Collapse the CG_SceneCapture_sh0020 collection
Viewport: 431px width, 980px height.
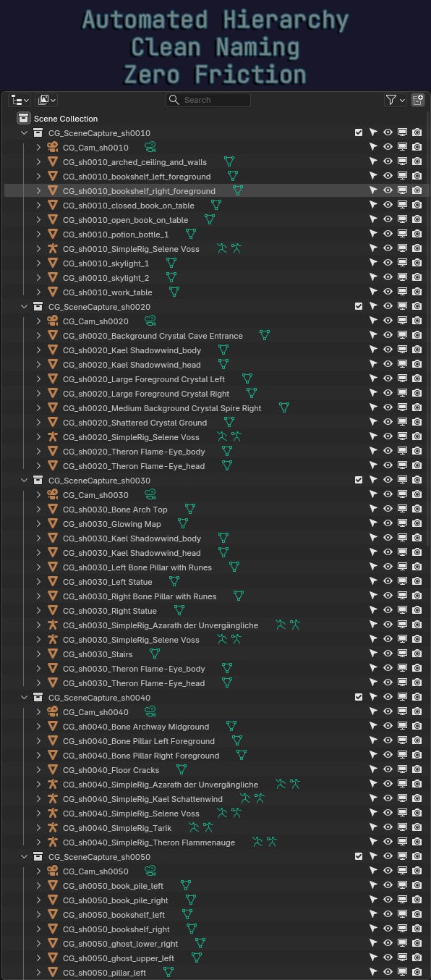[24, 307]
